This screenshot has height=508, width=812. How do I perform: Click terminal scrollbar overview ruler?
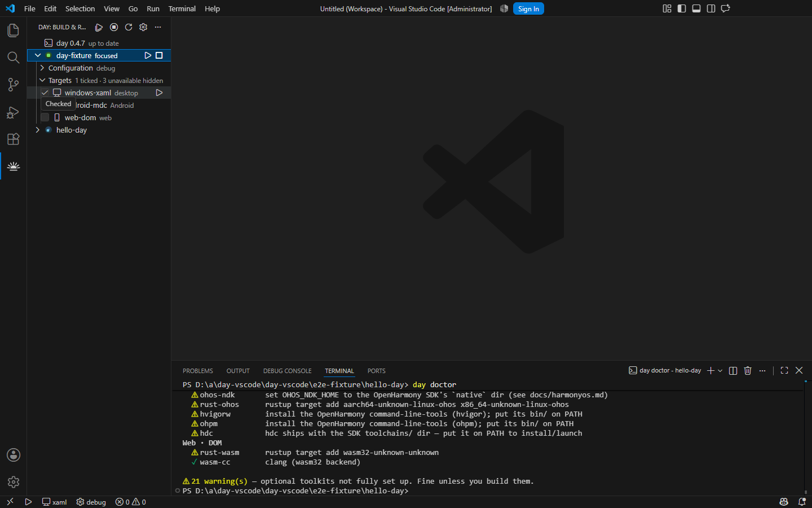point(806,437)
